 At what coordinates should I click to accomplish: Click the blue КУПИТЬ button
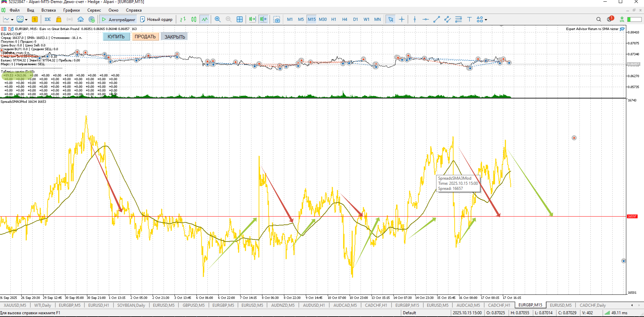(116, 37)
